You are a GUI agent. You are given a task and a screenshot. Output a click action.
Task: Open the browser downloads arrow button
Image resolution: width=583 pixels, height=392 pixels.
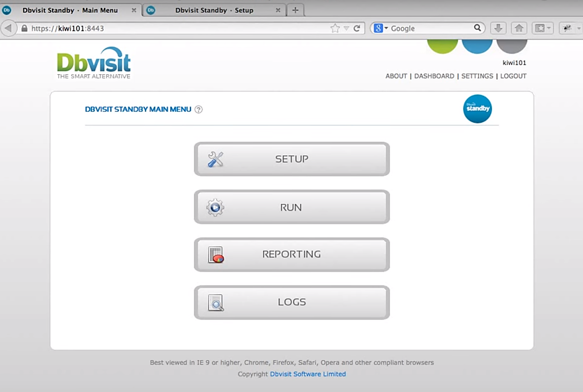[x=498, y=28]
